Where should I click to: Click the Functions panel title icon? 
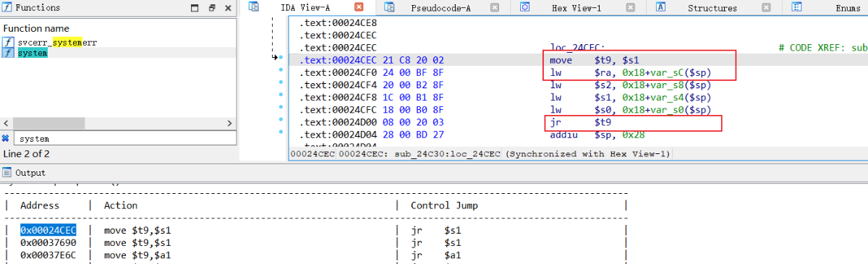[7, 8]
